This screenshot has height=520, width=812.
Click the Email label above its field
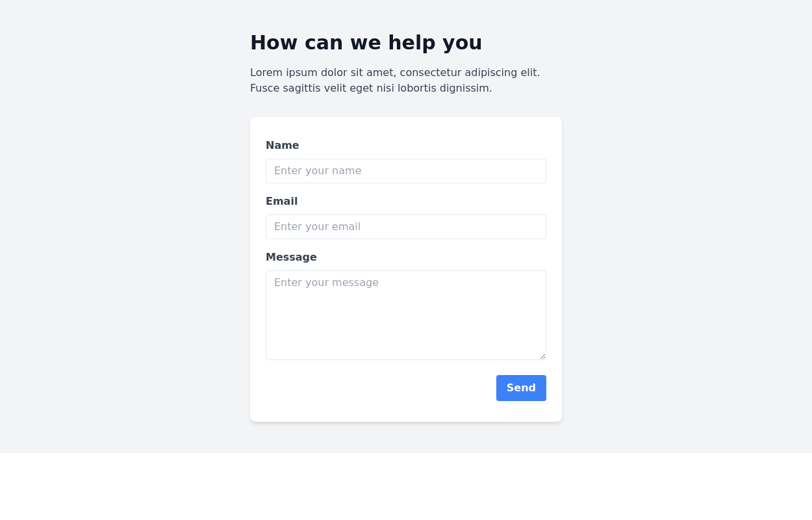[281, 201]
